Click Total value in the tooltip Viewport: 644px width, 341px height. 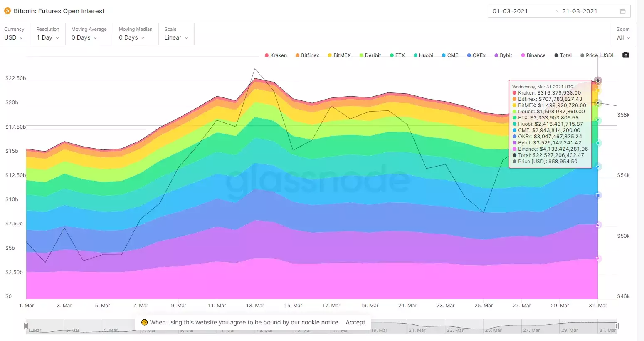tap(558, 155)
